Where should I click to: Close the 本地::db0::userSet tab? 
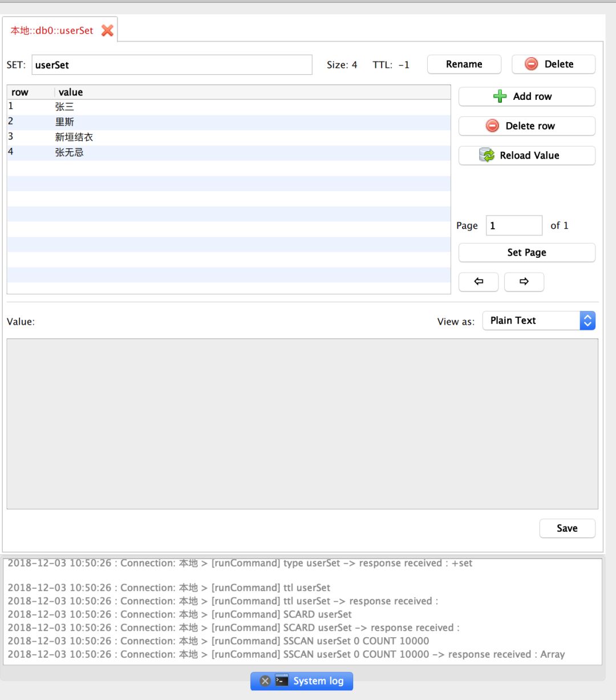pos(107,31)
